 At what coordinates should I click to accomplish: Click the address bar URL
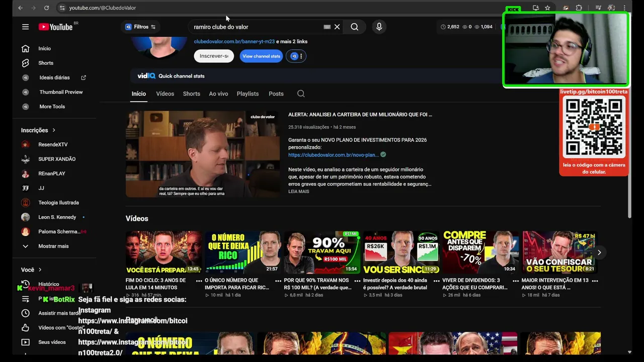coord(103,8)
